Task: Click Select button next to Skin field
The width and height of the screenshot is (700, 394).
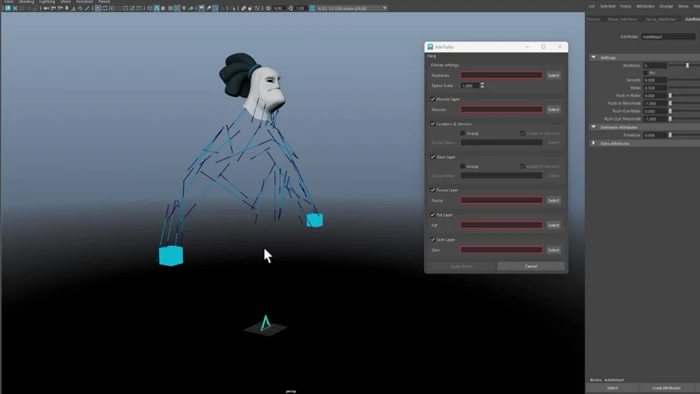Action: (x=554, y=250)
